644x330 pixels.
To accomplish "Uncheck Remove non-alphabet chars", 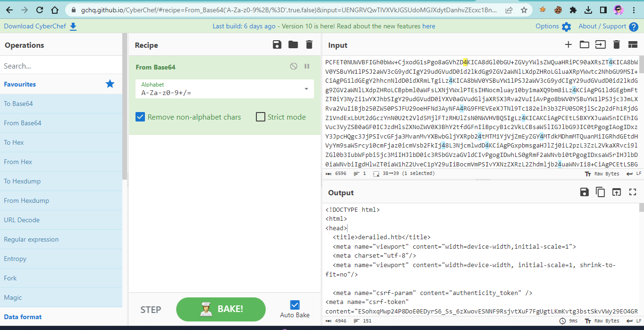I will pyautogui.click(x=140, y=117).
